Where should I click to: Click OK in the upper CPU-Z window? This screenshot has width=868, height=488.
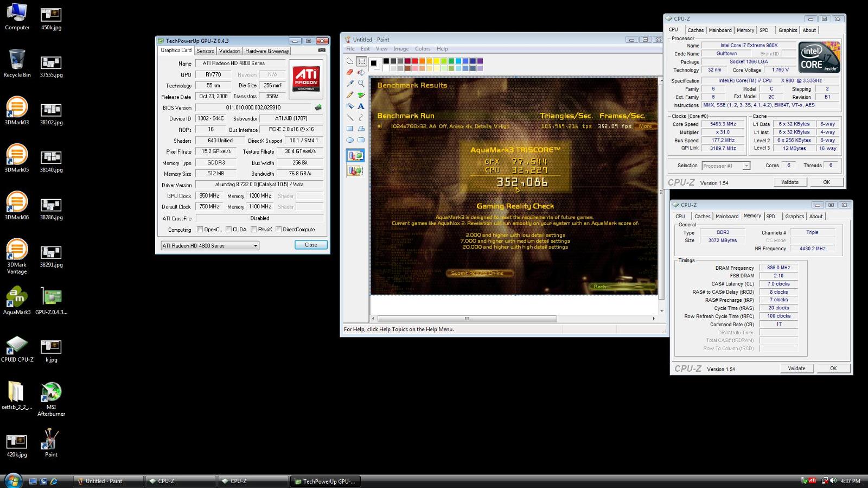click(826, 182)
